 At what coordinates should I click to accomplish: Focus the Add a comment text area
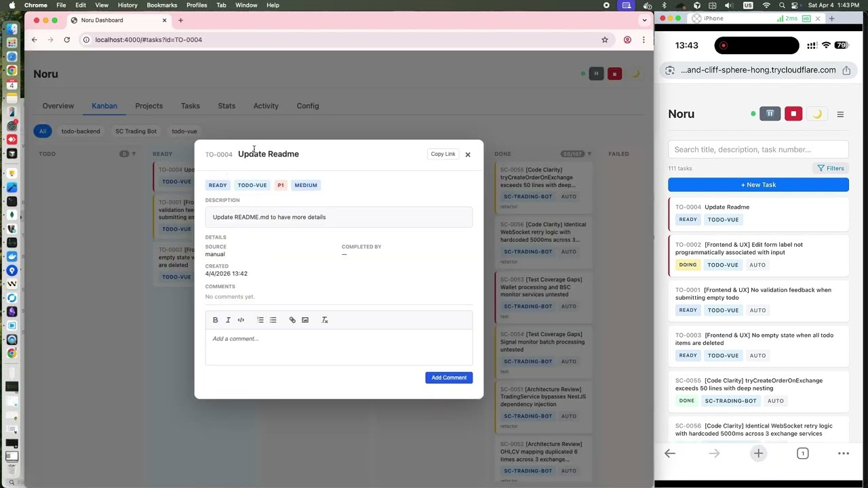(339, 347)
